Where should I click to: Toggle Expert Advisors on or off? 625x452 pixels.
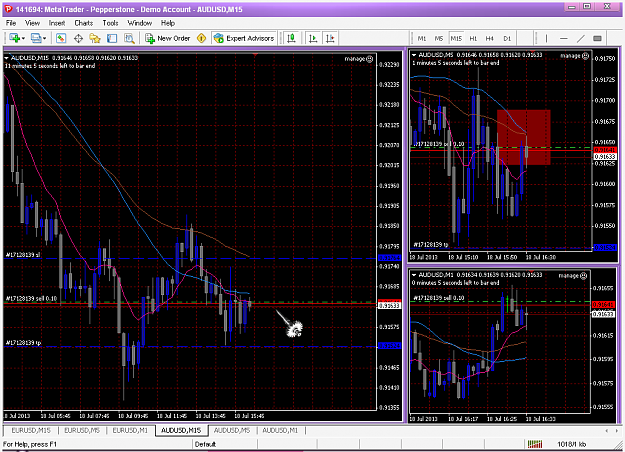[x=244, y=38]
